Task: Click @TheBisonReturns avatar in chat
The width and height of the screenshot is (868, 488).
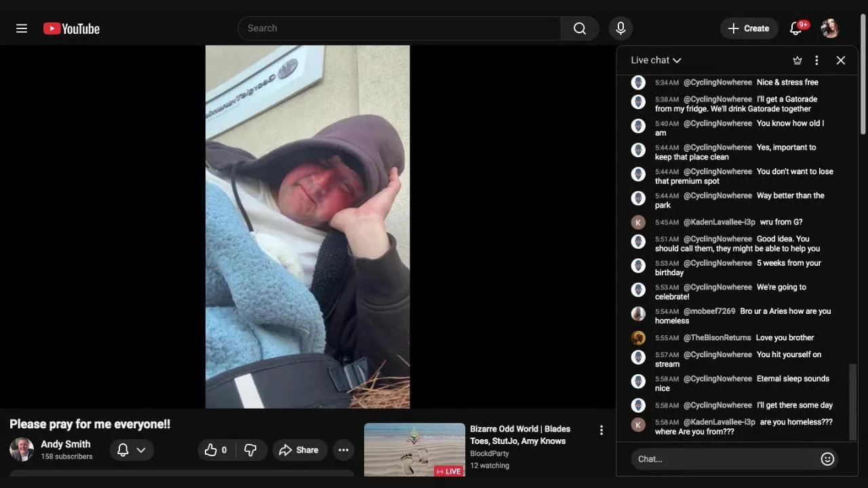Action: coord(638,338)
